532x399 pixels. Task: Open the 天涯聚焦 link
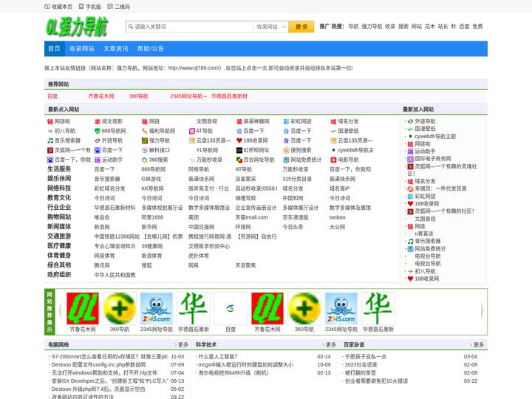245,265
